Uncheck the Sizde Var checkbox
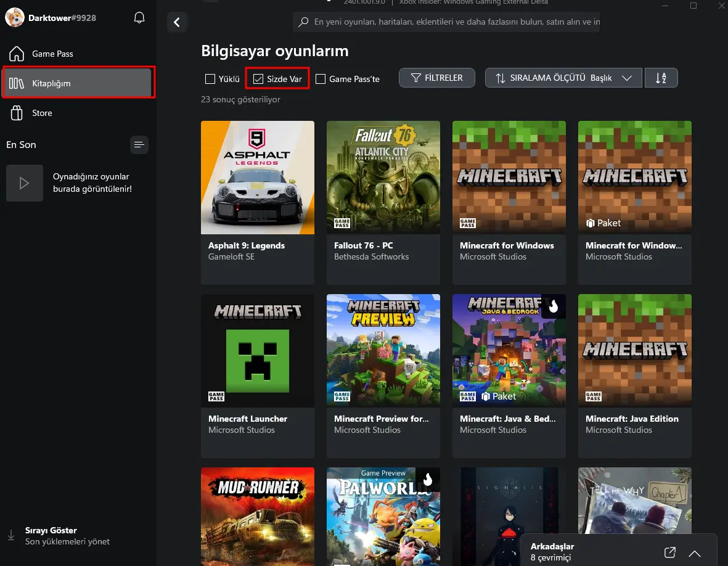The image size is (728, 566). (x=258, y=79)
